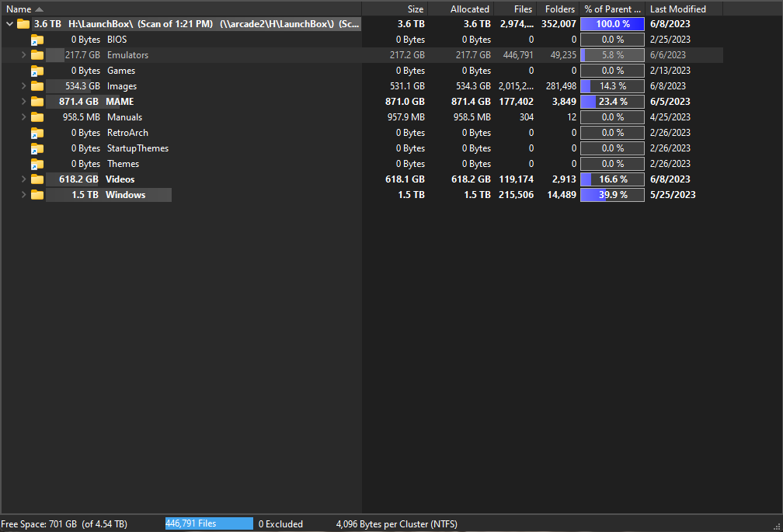The image size is (783, 532).
Task: Click the 871.0 GB size cell
Action: click(x=405, y=101)
